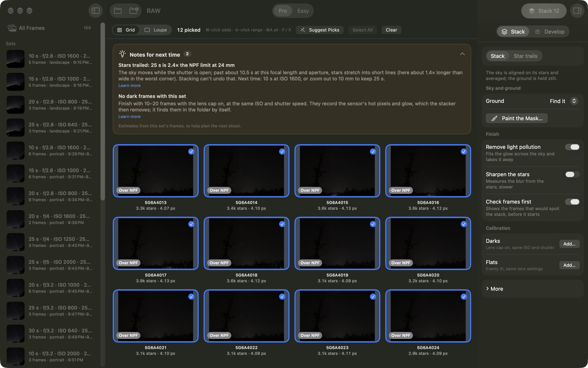Toggle Check frames first switch
The width and height of the screenshot is (588, 368).
(572, 202)
